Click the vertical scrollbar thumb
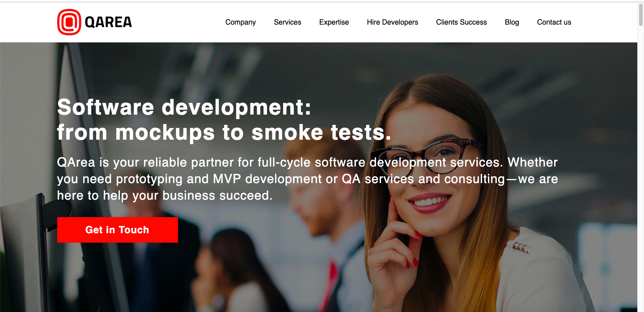 point(640,15)
